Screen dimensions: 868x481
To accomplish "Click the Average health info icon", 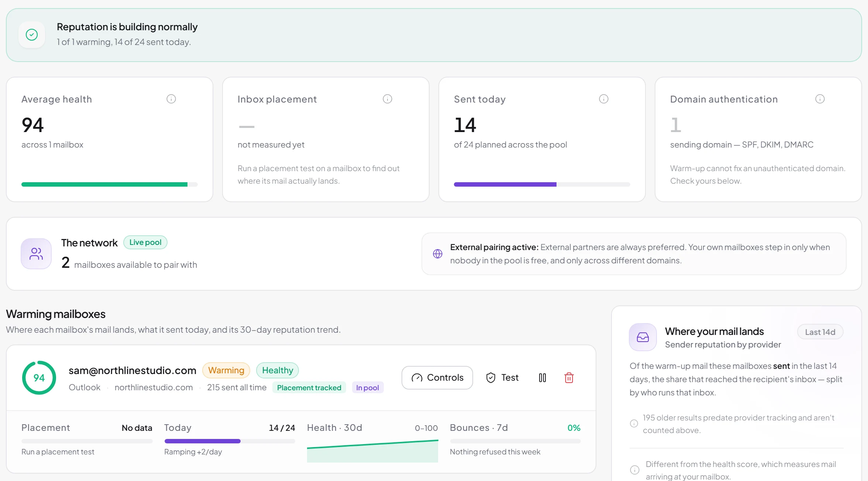I will click(171, 99).
